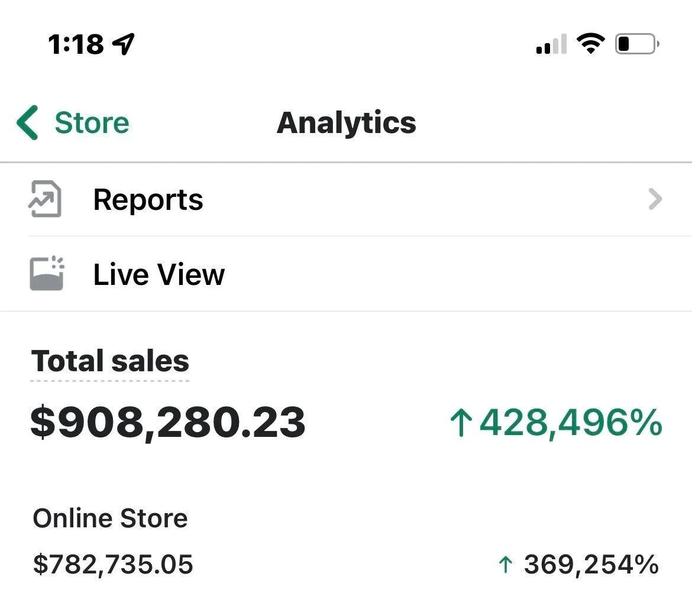Tap the back chevron arrow icon
The width and height of the screenshot is (692, 616).
tap(28, 122)
